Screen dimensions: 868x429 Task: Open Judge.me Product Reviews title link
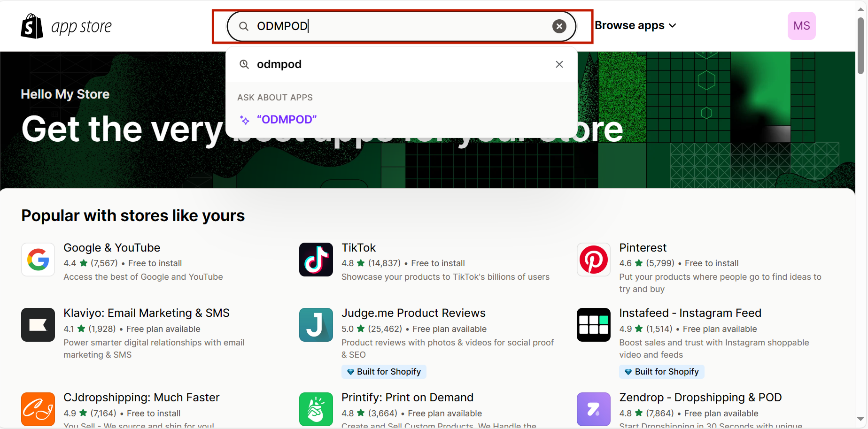tap(413, 313)
